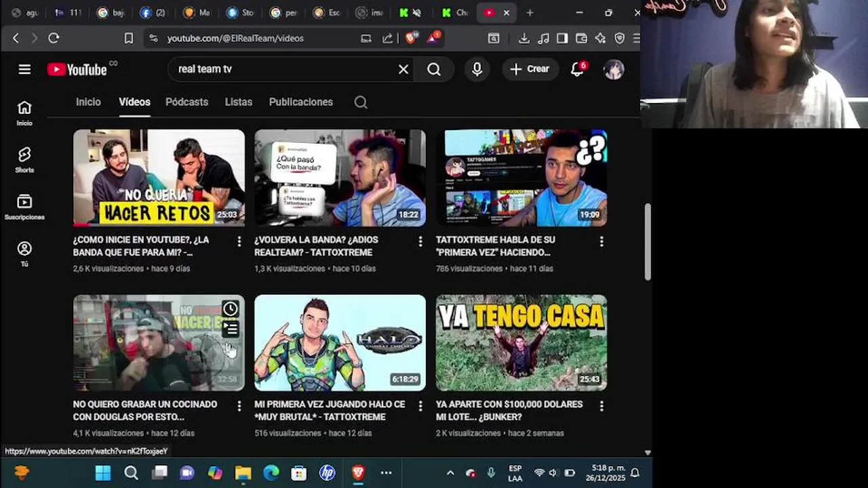The height and width of the screenshot is (488, 868).
Task: Open options for 'YA APARTE CON $100,000'
Action: [x=601, y=406]
